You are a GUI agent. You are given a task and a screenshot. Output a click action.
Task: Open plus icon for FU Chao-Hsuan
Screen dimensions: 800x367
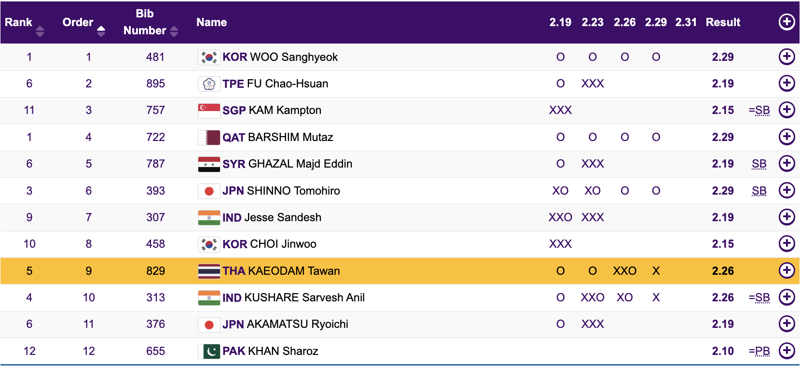[x=786, y=83]
